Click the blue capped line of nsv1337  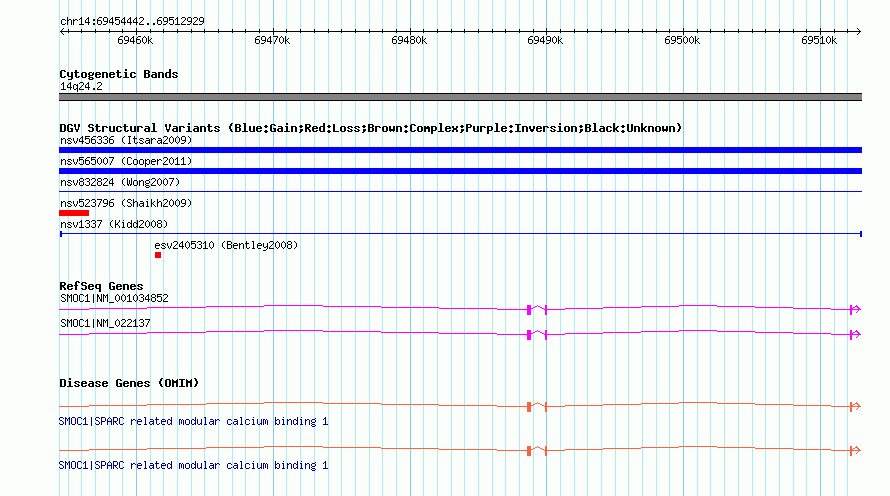[x=460, y=234]
